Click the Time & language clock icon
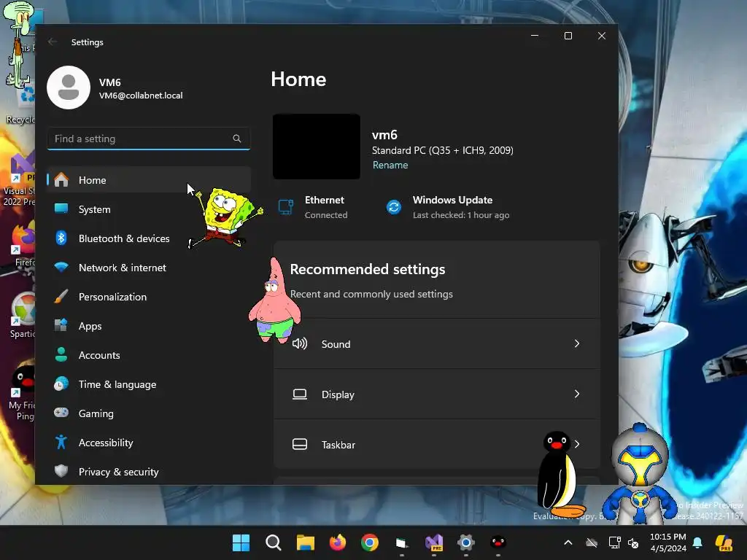The height and width of the screenshot is (560, 747). (61, 384)
